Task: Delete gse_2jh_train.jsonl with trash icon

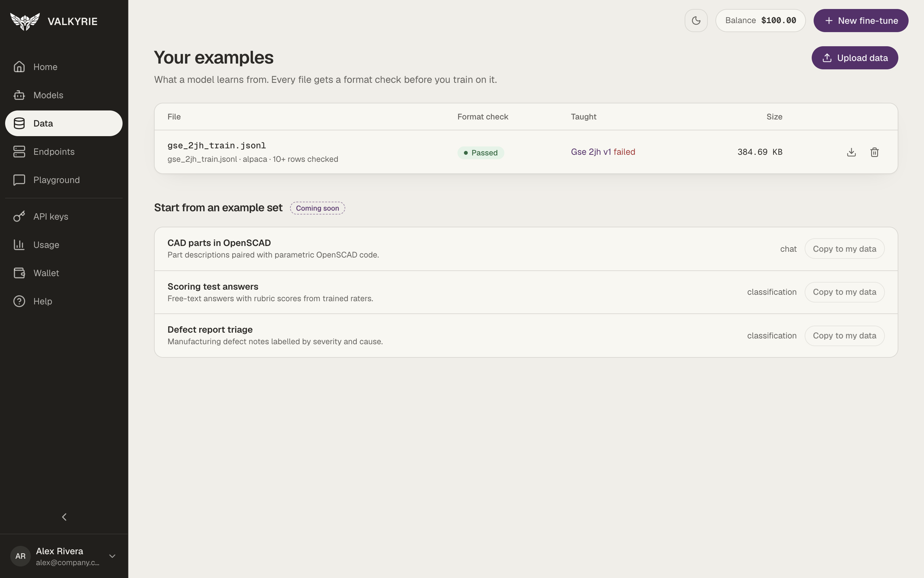Action: pos(875,152)
